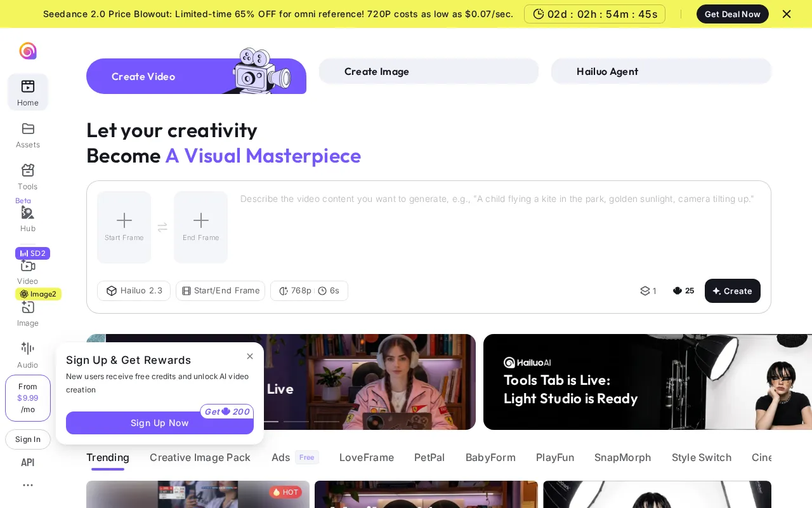
Task: Open the generation count selector showing 1
Action: click(x=648, y=291)
